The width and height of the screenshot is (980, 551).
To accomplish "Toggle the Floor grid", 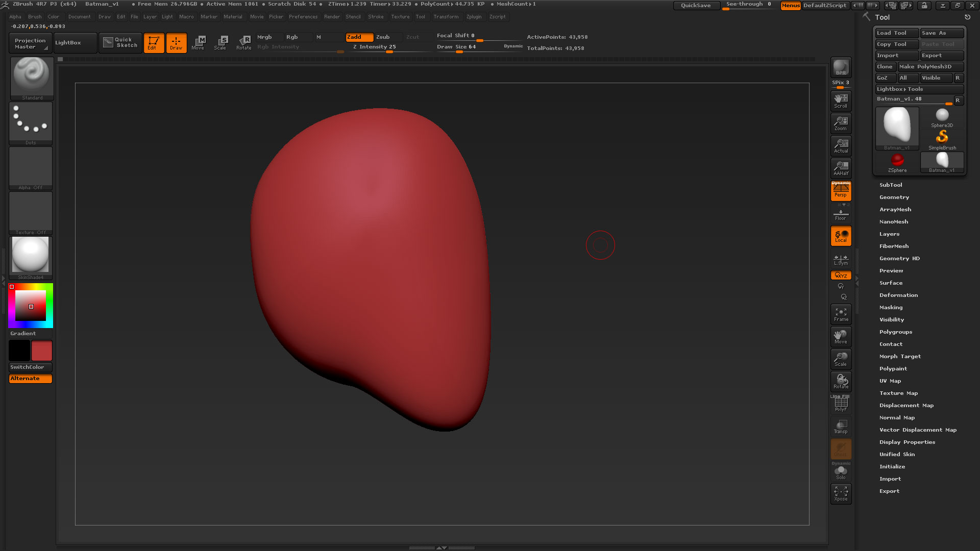I will pyautogui.click(x=841, y=214).
